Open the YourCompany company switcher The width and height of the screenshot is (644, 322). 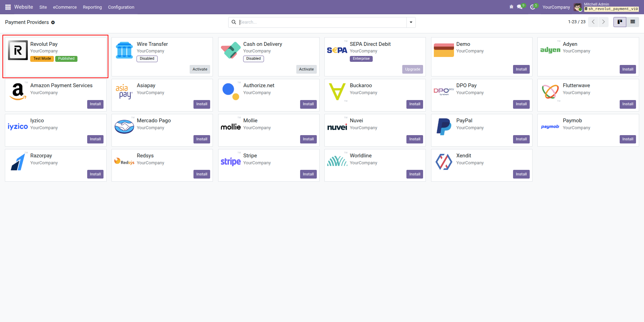pos(556,7)
